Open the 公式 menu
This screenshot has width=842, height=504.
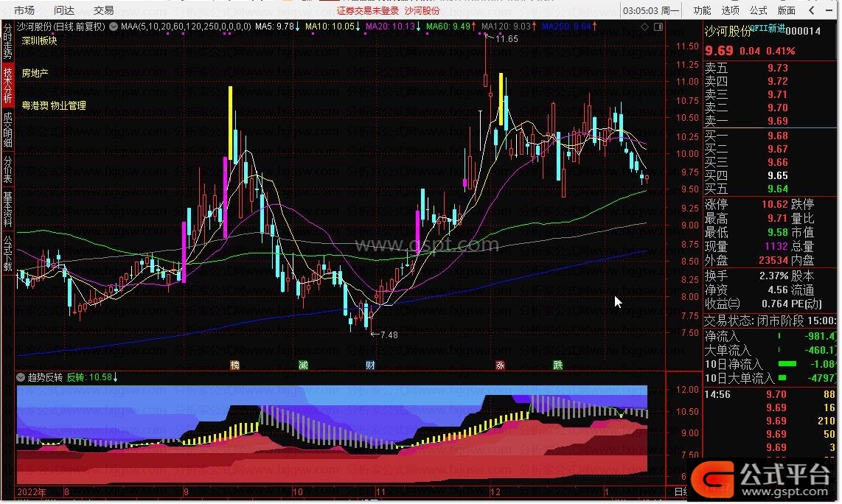pos(758,10)
